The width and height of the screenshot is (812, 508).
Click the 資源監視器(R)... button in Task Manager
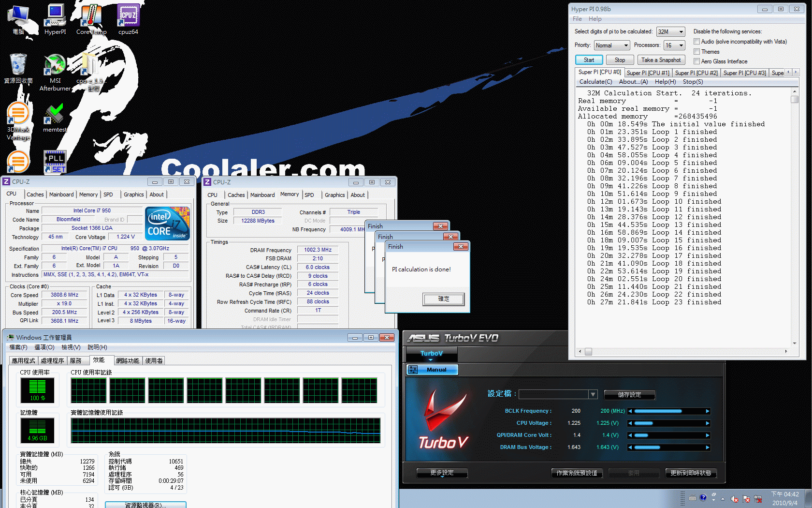145,505
